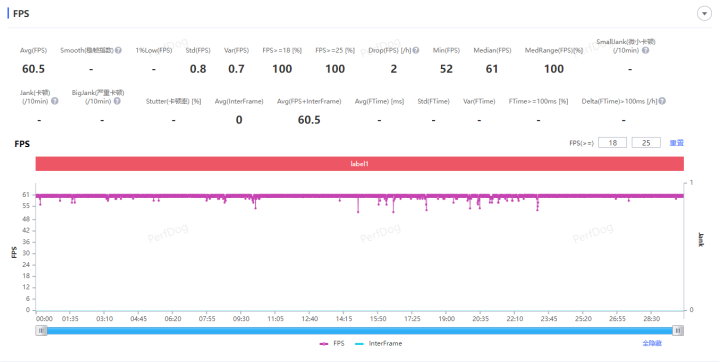
Task: Click the Var(FTime) label
Action: 479,101
